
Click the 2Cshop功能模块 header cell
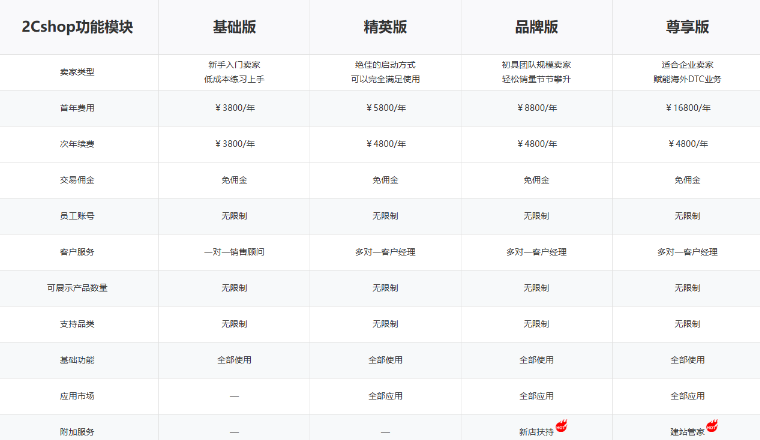tap(78, 27)
